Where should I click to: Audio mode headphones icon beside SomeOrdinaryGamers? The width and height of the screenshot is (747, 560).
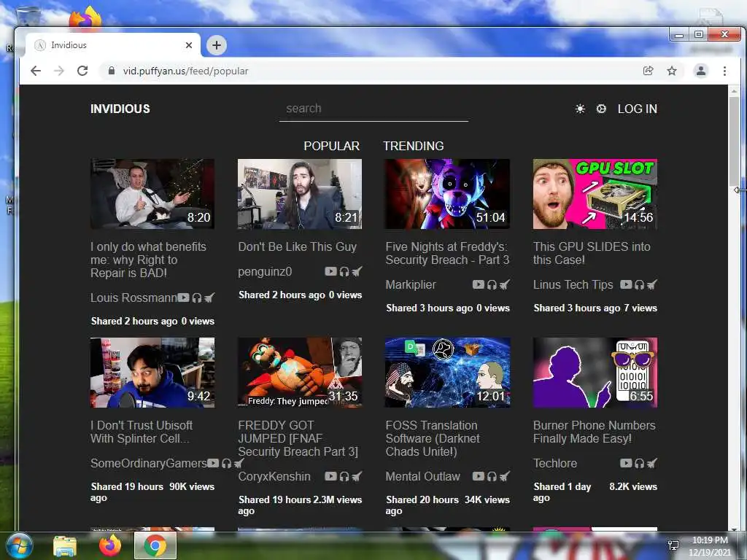click(226, 463)
